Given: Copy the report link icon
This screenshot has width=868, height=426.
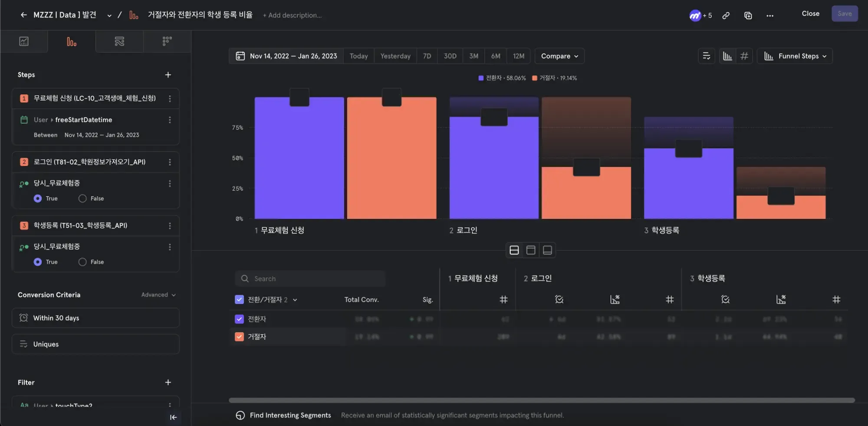Looking at the screenshot, I should tap(726, 16).
